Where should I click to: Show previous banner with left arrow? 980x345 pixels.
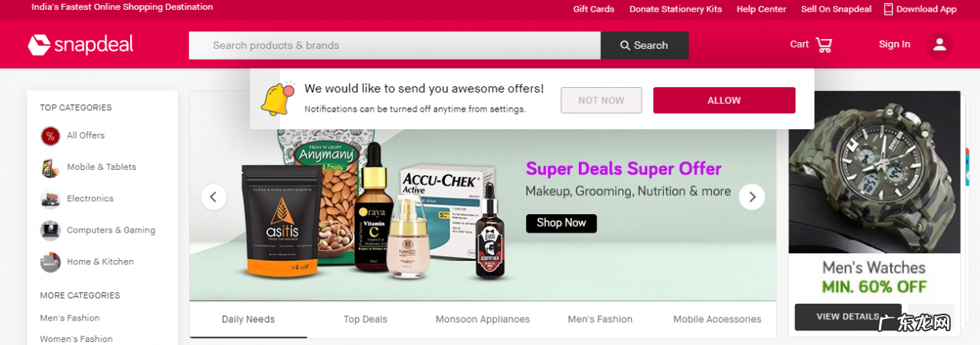point(214,197)
